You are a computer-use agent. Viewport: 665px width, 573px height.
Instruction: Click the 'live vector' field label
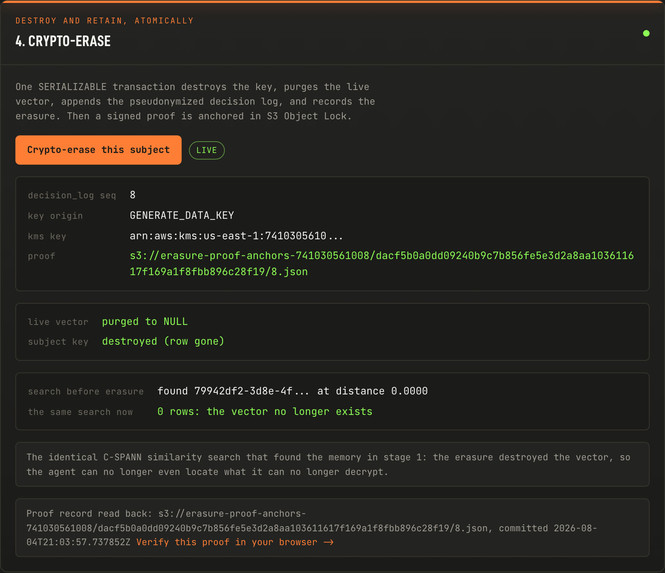pos(58,322)
